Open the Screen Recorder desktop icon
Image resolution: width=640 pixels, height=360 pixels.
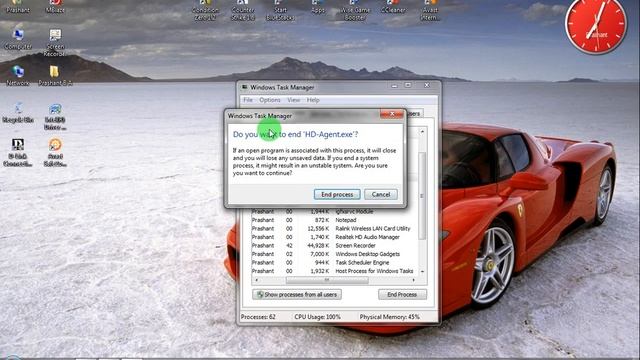55,42
